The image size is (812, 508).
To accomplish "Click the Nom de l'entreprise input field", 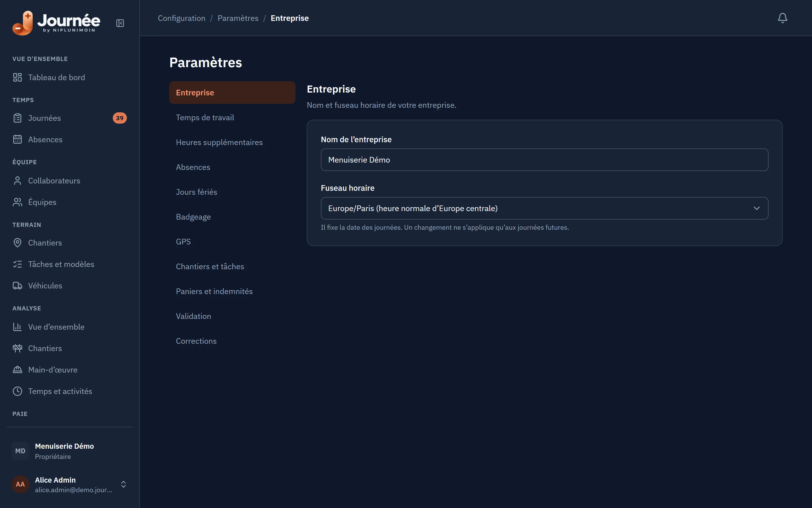I will point(544,159).
